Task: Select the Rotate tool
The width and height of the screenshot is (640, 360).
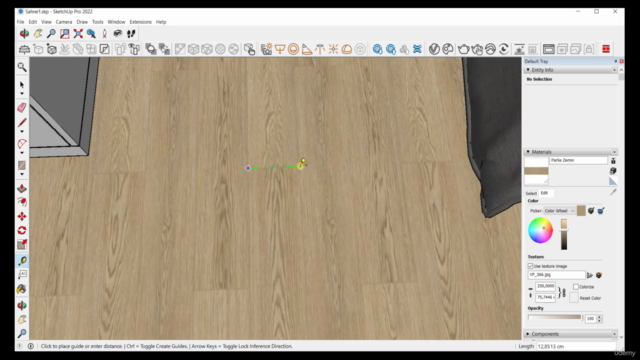Action: tap(22, 230)
